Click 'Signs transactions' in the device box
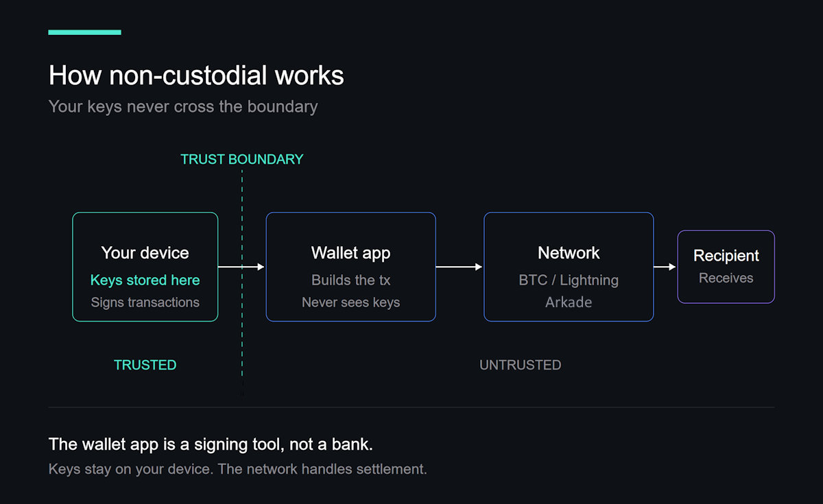The image size is (823, 504). tap(145, 302)
